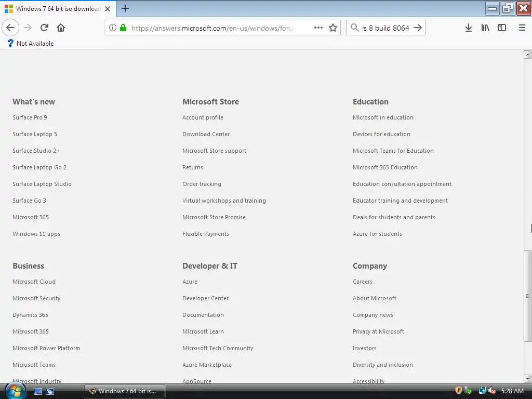
Task: Toggle the sidebar view
Action: 502,28
